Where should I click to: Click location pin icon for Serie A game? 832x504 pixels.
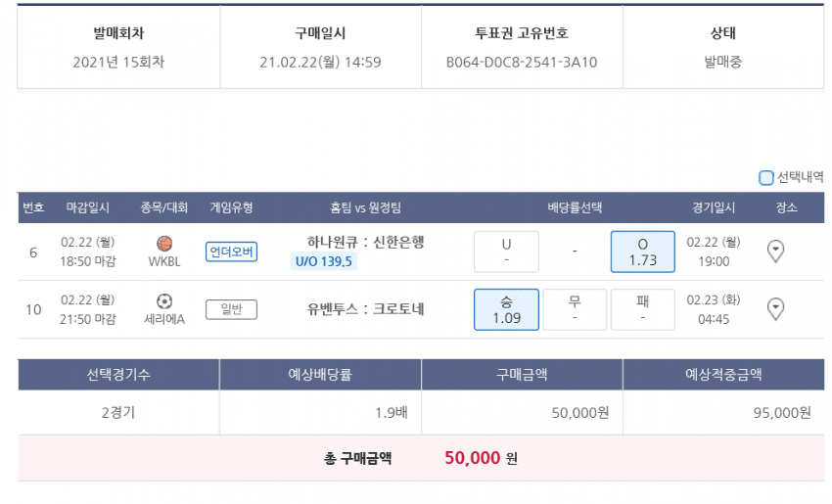[775, 309]
